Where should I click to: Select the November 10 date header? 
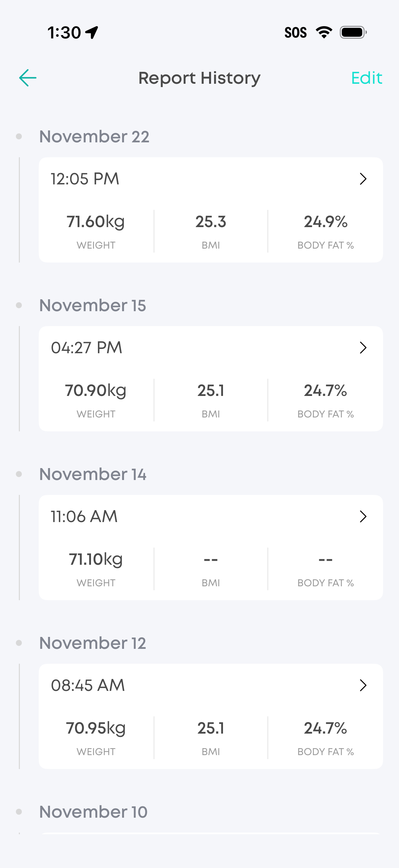click(x=93, y=811)
